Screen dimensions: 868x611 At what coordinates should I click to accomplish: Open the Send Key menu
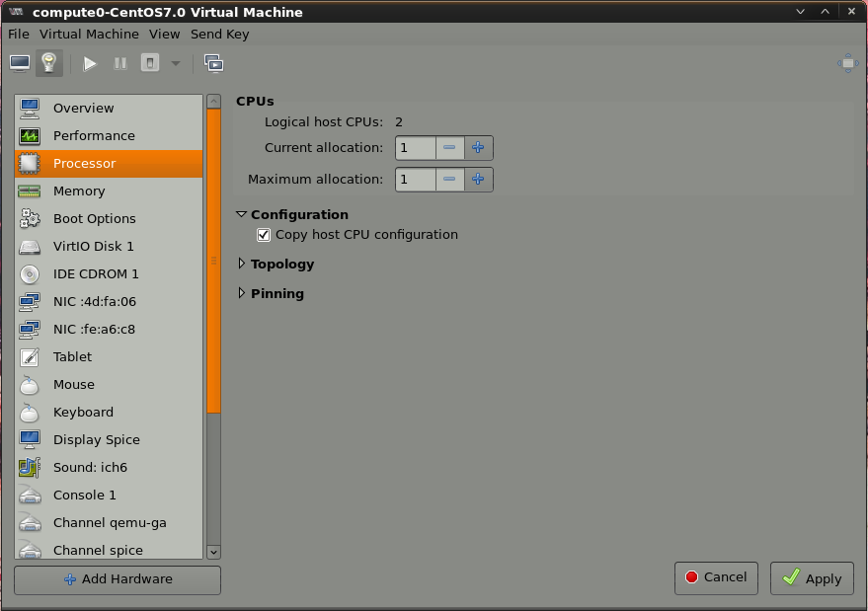(219, 34)
